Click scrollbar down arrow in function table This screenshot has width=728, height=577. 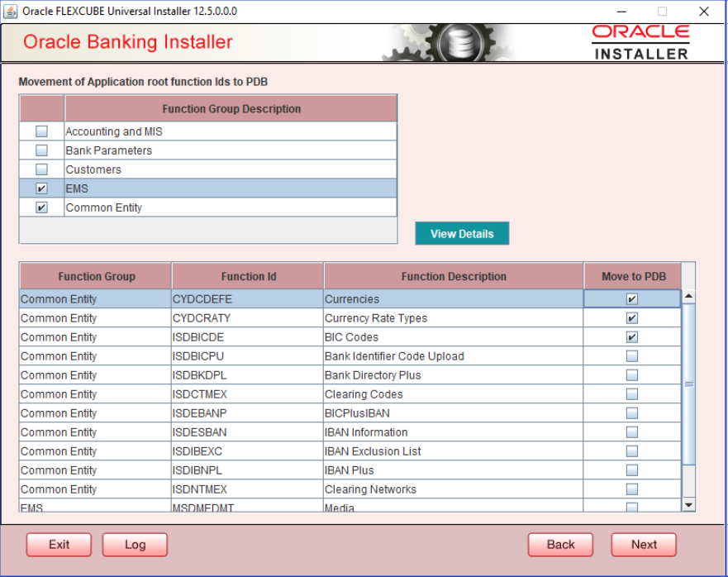688,505
